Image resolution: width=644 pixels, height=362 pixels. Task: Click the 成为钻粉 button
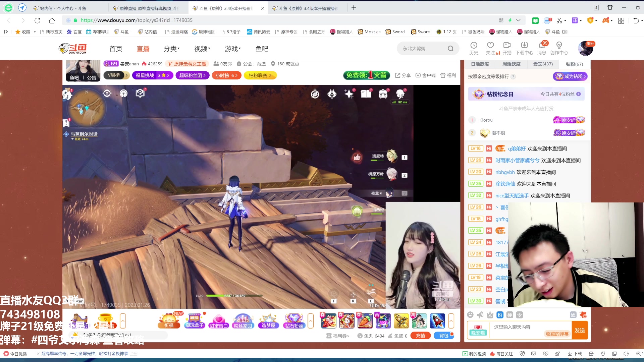(570, 76)
